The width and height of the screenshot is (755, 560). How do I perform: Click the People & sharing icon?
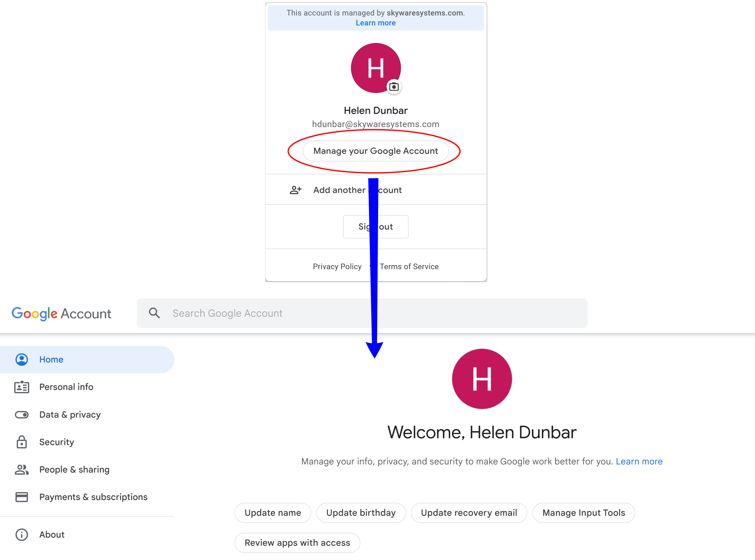coord(22,470)
